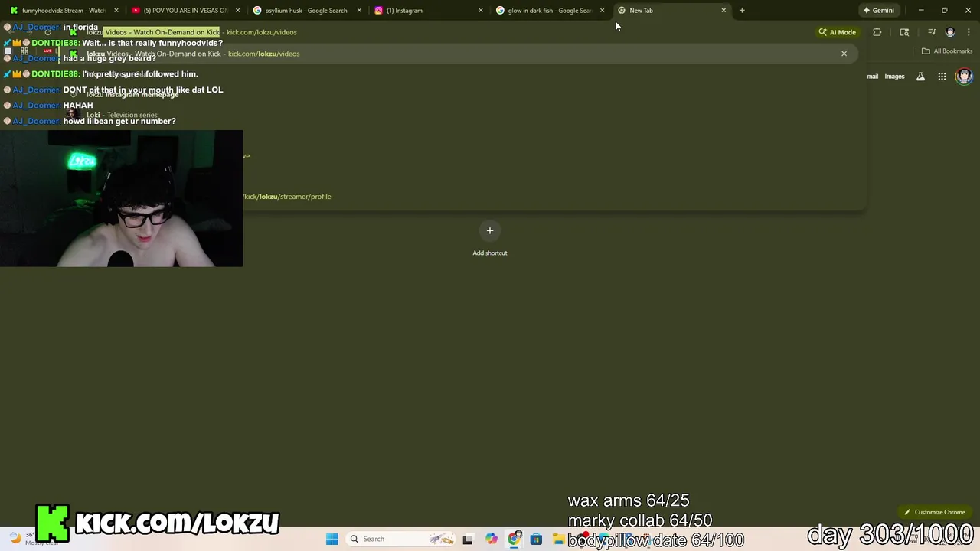Open the Gemini assistant button
980x551 pixels.
pyautogui.click(x=878, y=10)
